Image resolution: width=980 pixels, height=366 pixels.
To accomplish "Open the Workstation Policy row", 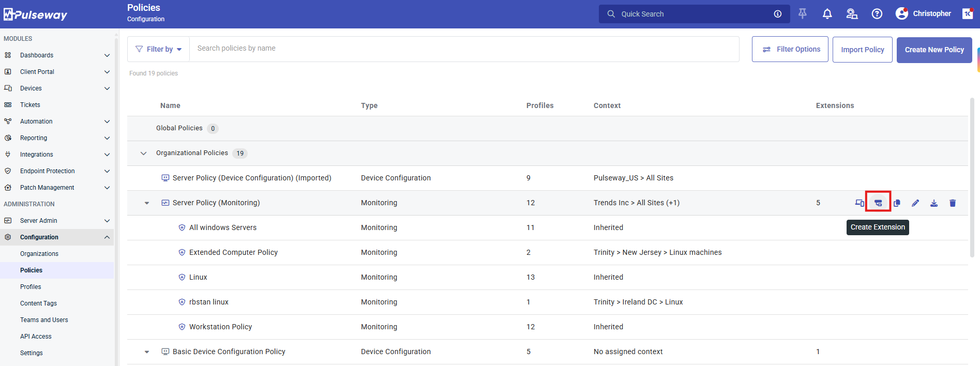I will 547,327.
